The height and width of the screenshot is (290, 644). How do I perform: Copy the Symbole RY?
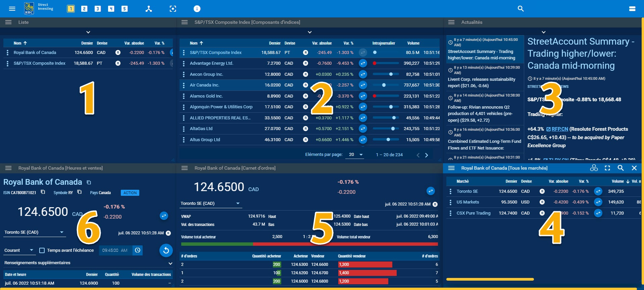point(80,192)
